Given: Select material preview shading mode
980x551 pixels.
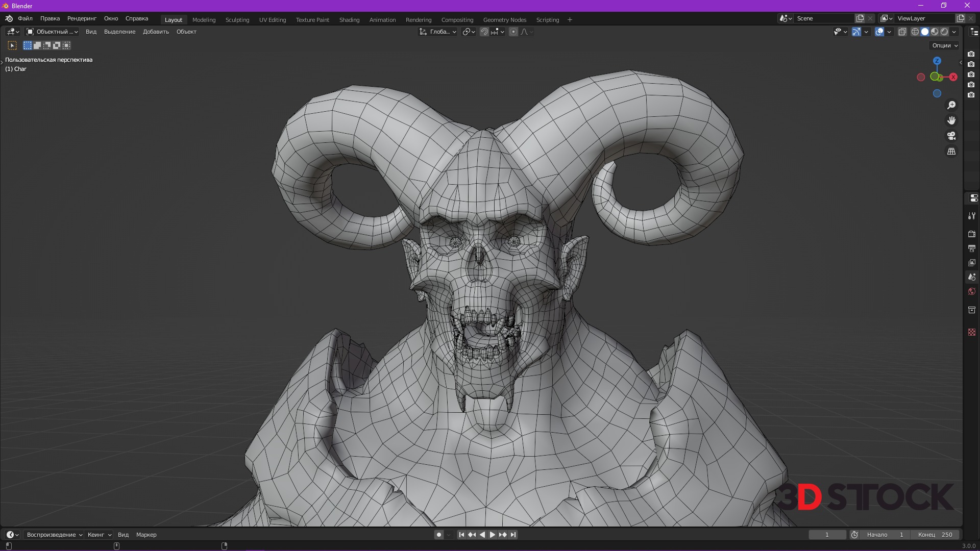Looking at the screenshot, I should tap(935, 32).
